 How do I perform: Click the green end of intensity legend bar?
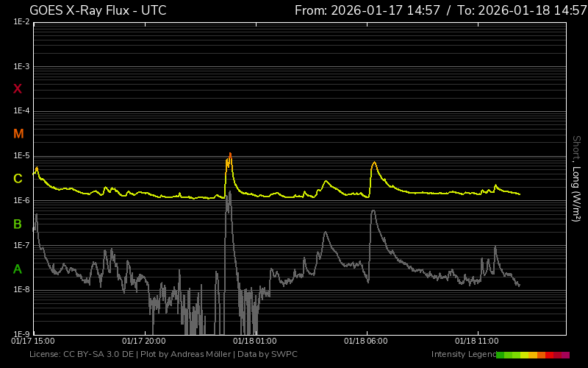click(x=501, y=355)
